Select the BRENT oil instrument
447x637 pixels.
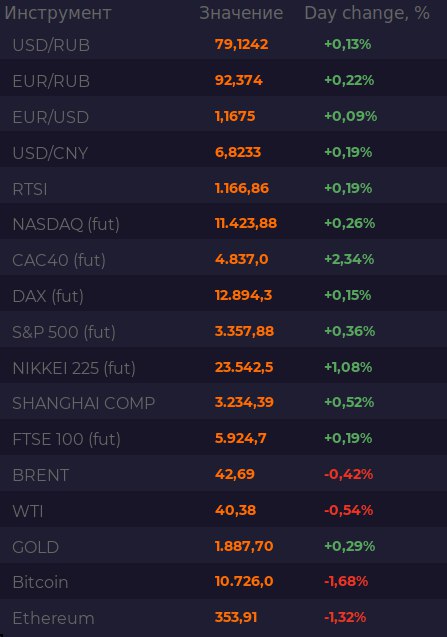point(41,475)
